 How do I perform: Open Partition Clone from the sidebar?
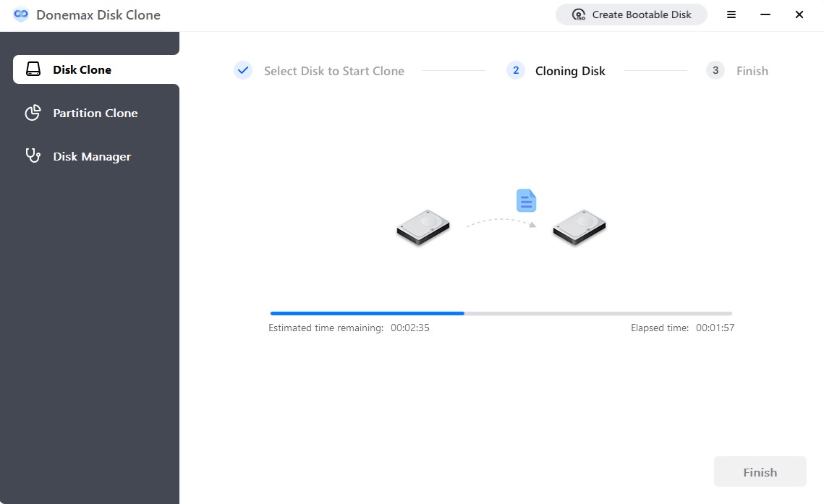pos(95,113)
